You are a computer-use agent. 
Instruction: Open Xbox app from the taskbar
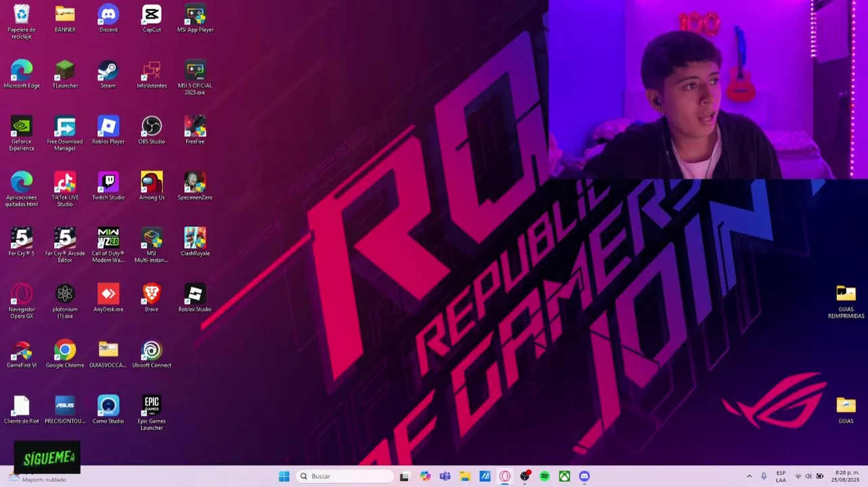pyautogui.click(x=564, y=476)
